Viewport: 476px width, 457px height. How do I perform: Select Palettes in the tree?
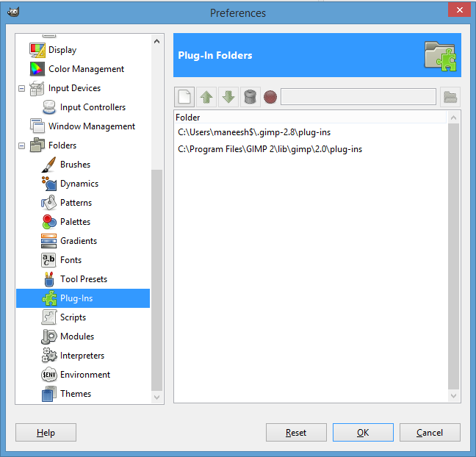point(75,222)
